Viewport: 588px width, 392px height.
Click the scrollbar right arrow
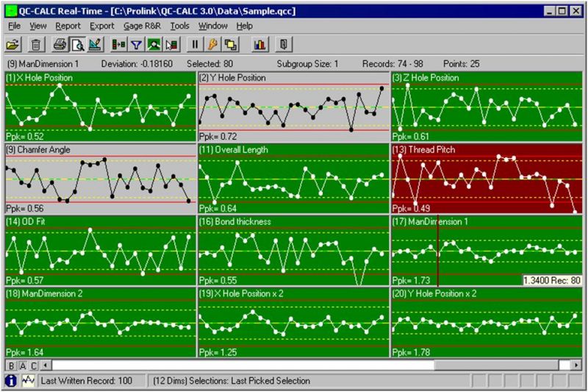576,365
